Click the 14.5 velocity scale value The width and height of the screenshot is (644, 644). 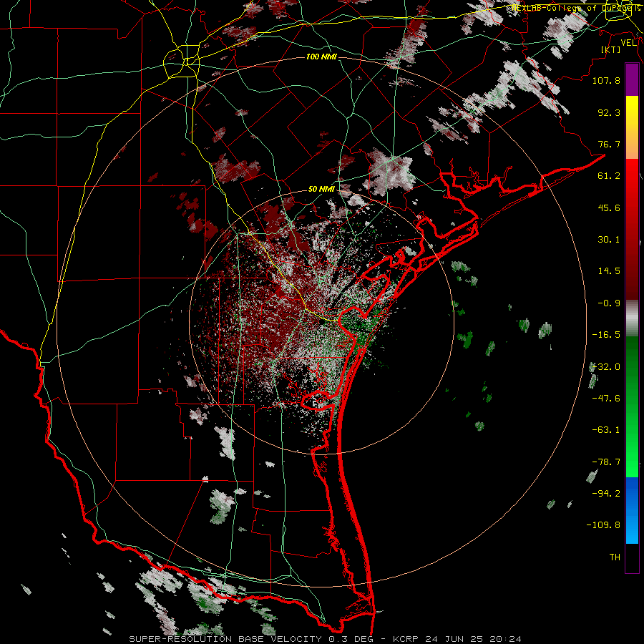coord(609,271)
